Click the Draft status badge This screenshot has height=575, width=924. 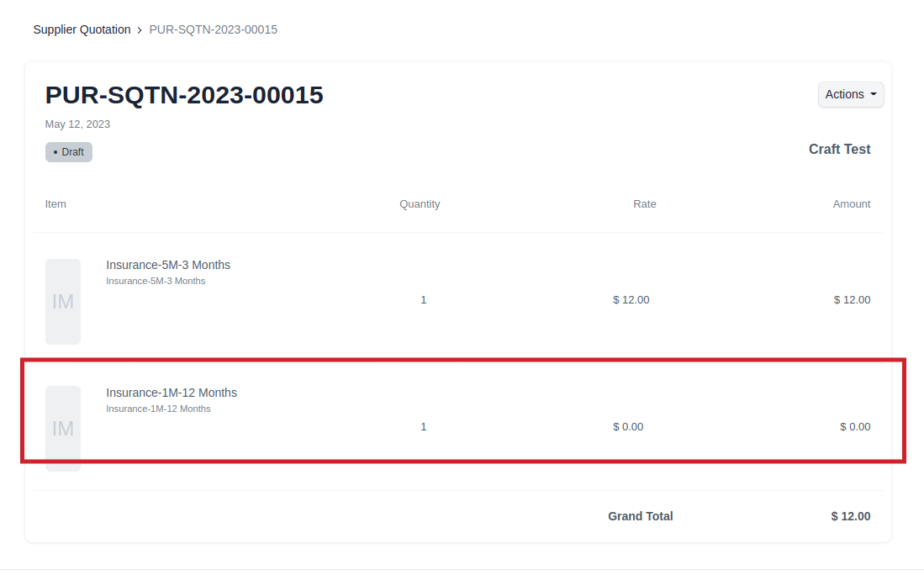[x=69, y=152]
